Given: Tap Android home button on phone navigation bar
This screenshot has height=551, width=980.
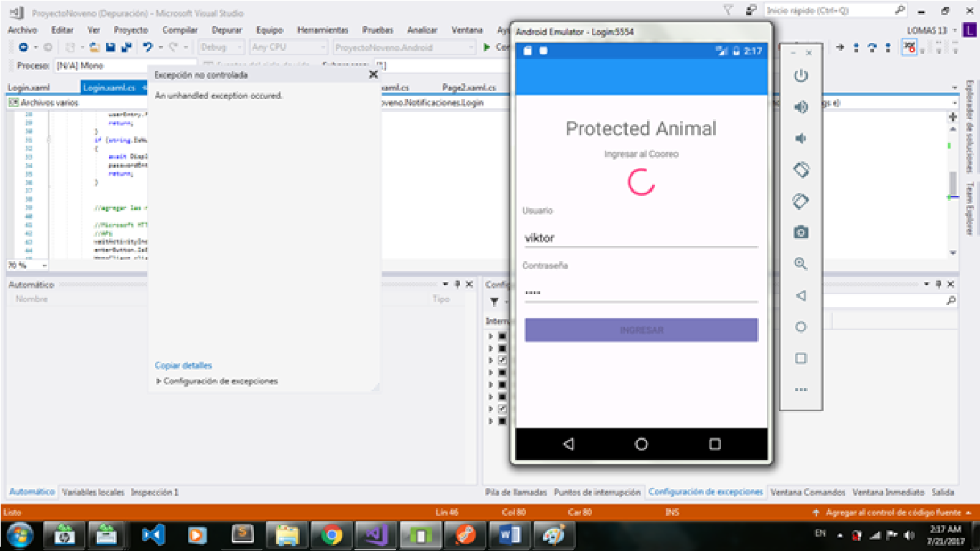Looking at the screenshot, I should 641,444.
